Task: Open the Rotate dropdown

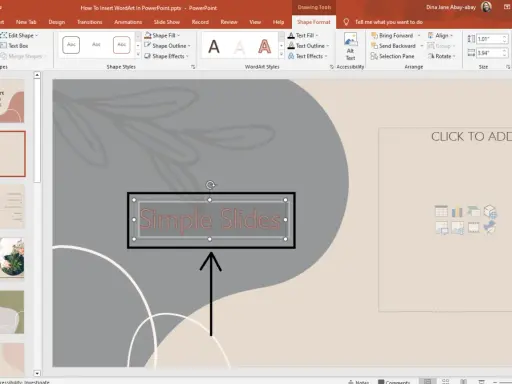Action: pos(442,56)
